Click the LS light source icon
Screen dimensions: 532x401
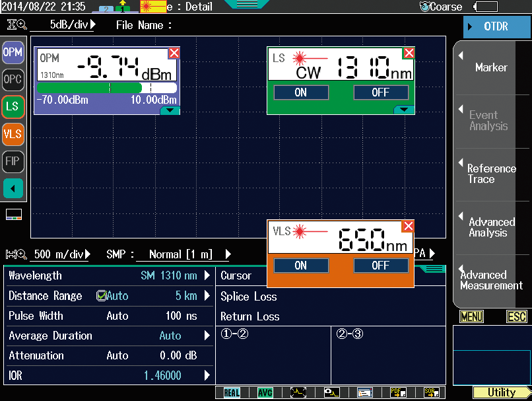click(x=13, y=106)
